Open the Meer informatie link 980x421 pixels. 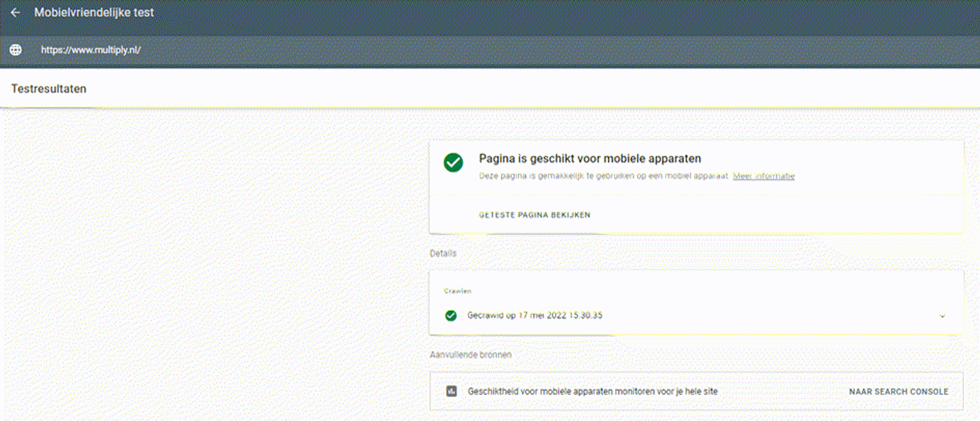pos(764,176)
